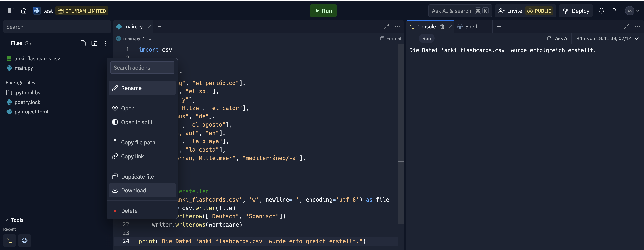Image resolution: width=644 pixels, height=250 pixels.
Task: Go to the home icon
Action: (x=24, y=11)
